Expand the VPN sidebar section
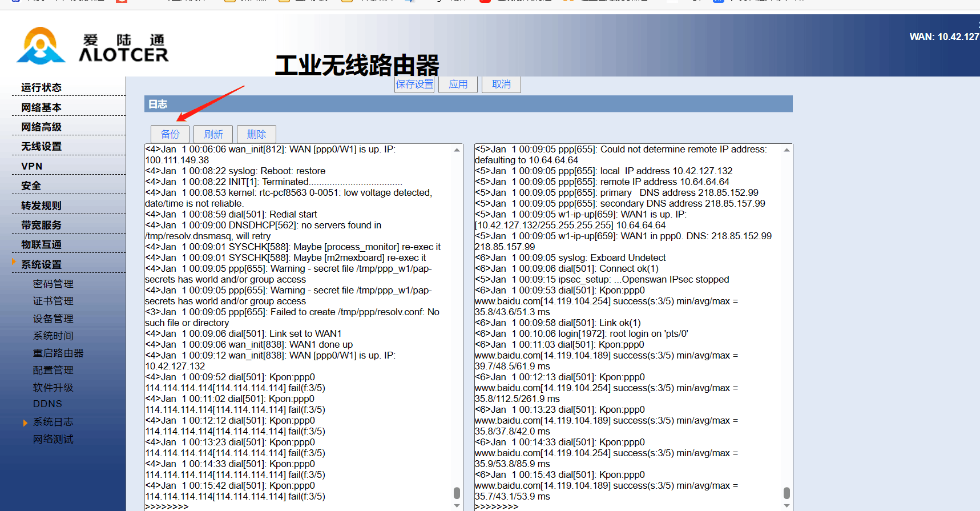 pyautogui.click(x=32, y=166)
